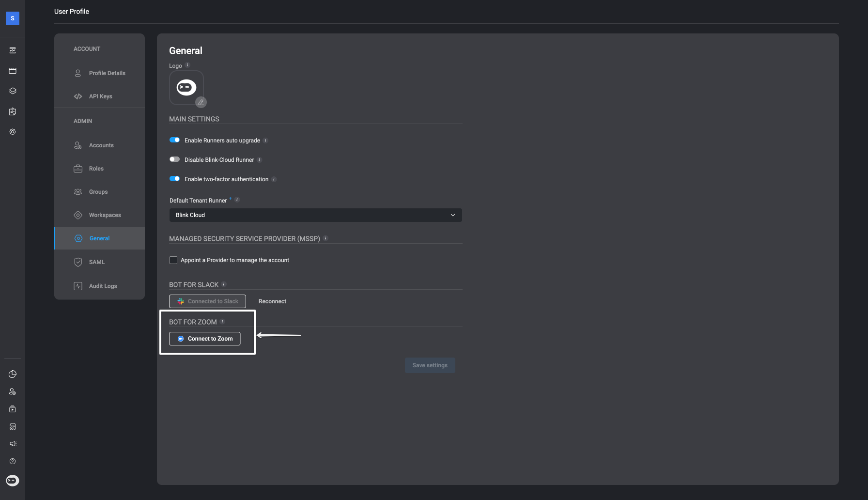
Task: Open Workspaces admin section
Action: click(x=99, y=215)
